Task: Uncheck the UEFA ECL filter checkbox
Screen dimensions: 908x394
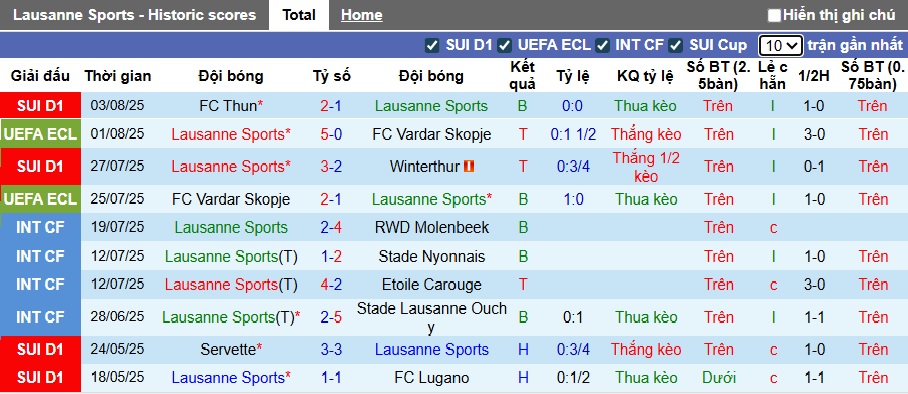Action: 504,45
